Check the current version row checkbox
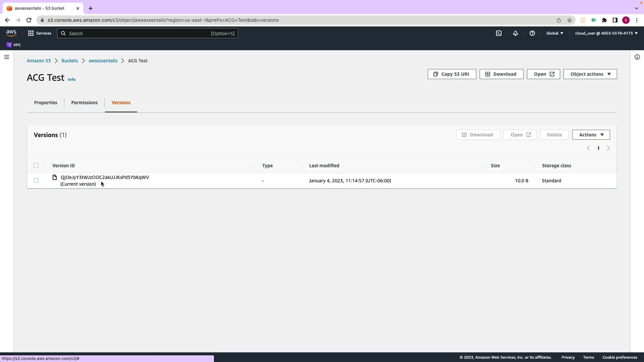Viewport: 644px width, 362px height. click(36, 180)
